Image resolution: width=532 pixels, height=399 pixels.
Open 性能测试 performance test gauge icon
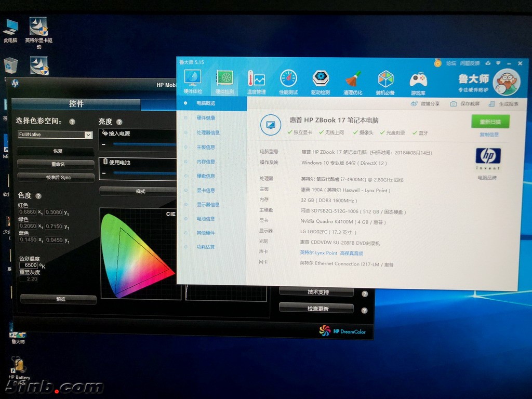[x=288, y=78]
